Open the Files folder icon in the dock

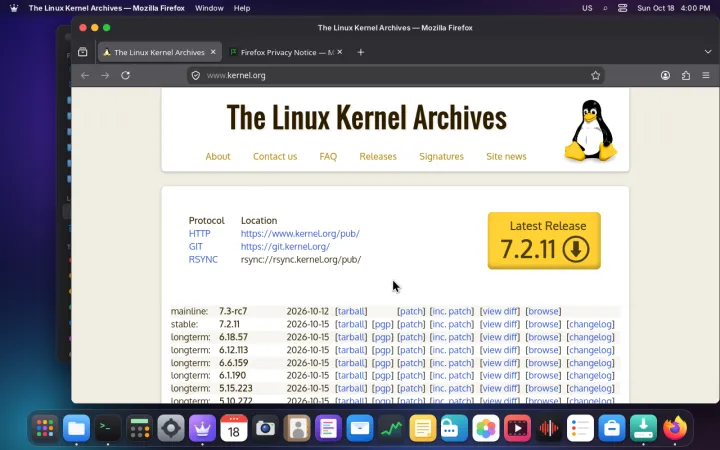(76, 428)
